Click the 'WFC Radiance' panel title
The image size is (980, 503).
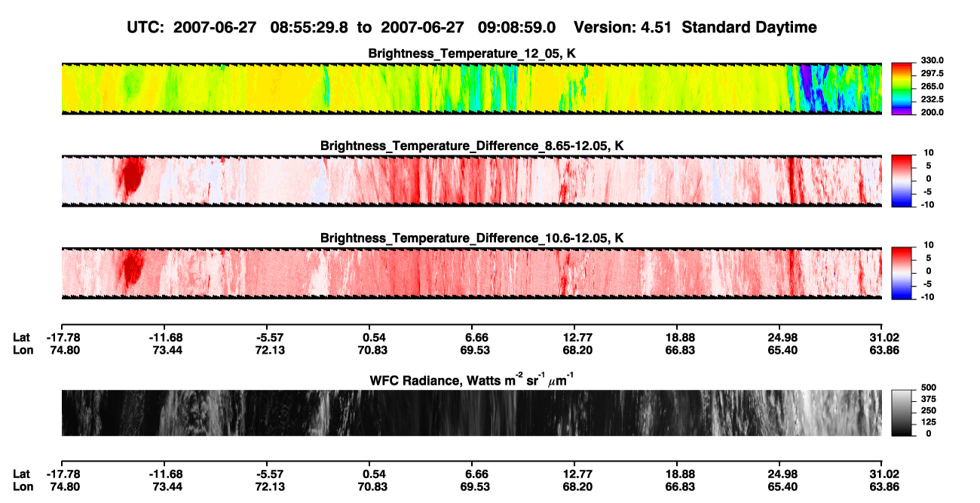pos(472,380)
